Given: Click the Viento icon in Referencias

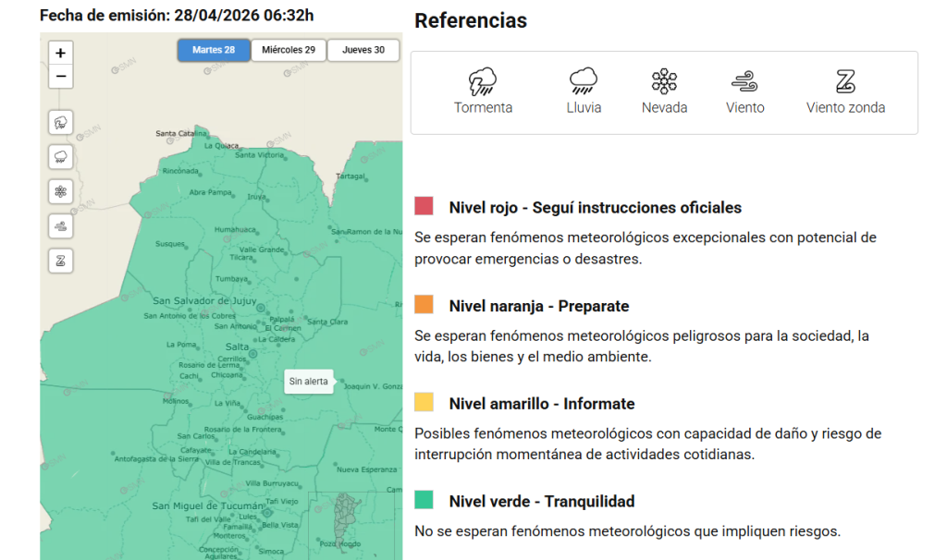Looking at the screenshot, I should click(744, 82).
